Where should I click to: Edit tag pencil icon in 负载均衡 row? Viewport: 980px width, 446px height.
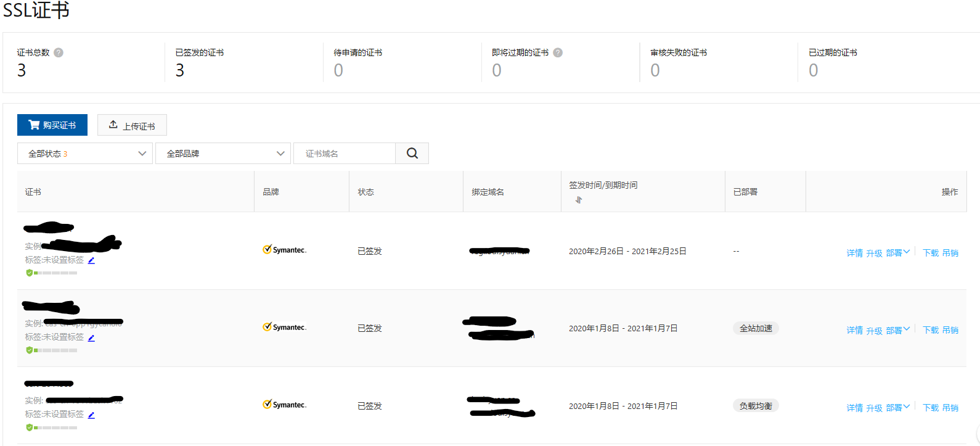click(x=91, y=415)
